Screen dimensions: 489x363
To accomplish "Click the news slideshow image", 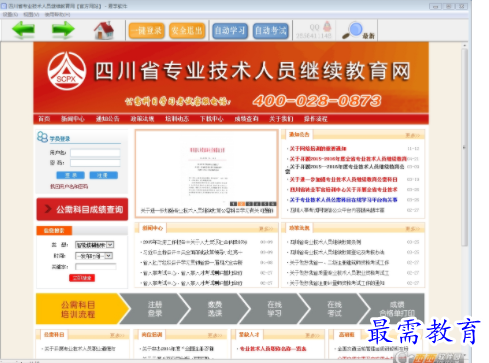I will tap(207, 170).
